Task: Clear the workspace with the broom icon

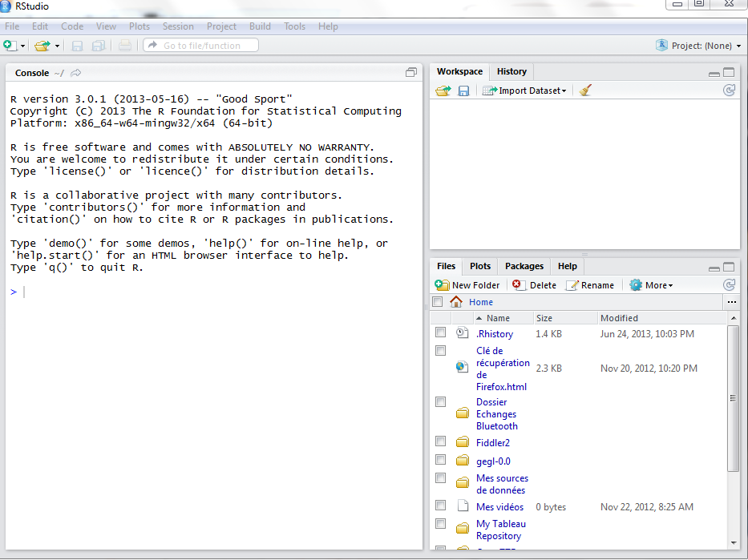Action: [585, 90]
